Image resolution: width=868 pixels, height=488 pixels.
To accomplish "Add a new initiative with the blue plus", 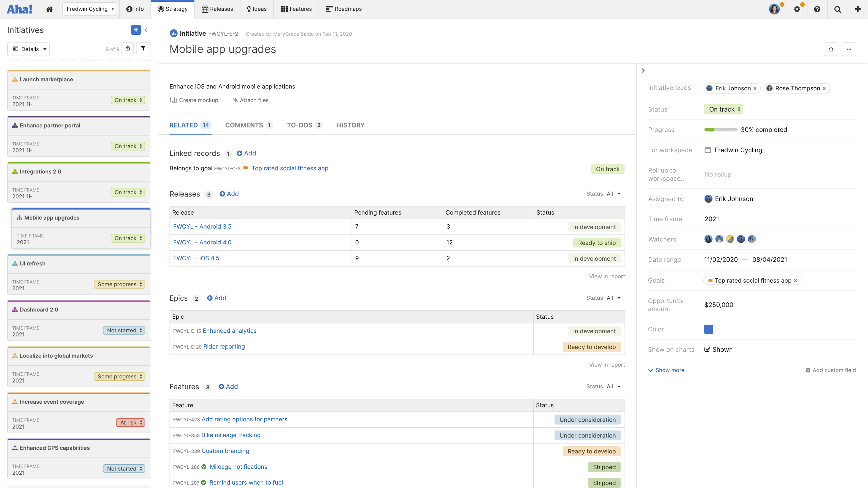I will coord(136,30).
